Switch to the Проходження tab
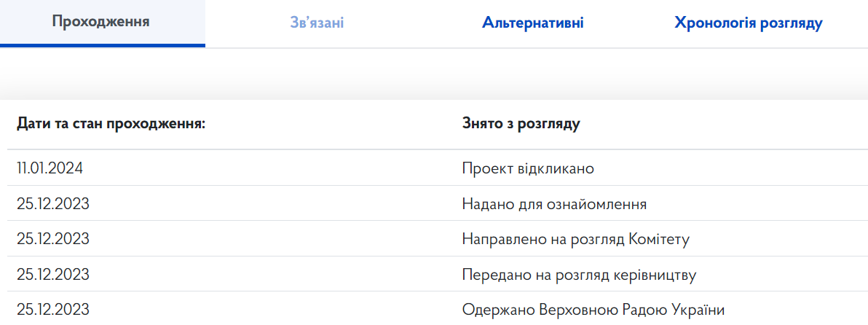Screen dimensions: 868x325 (x=100, y=21)
